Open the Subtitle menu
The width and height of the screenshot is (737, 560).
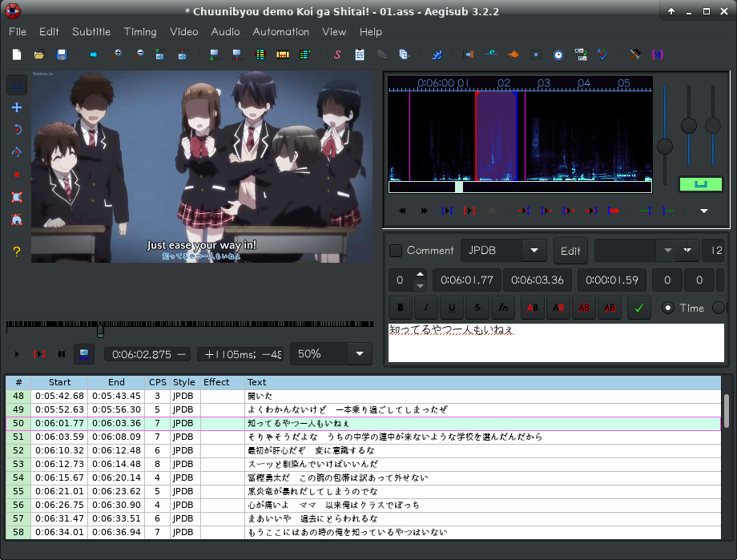click(x=91, y=32)
